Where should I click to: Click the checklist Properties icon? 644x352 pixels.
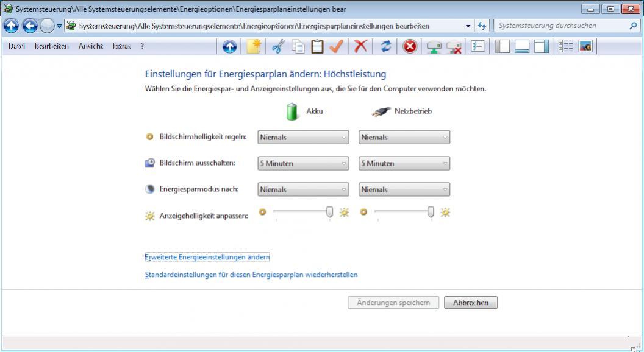478,46
